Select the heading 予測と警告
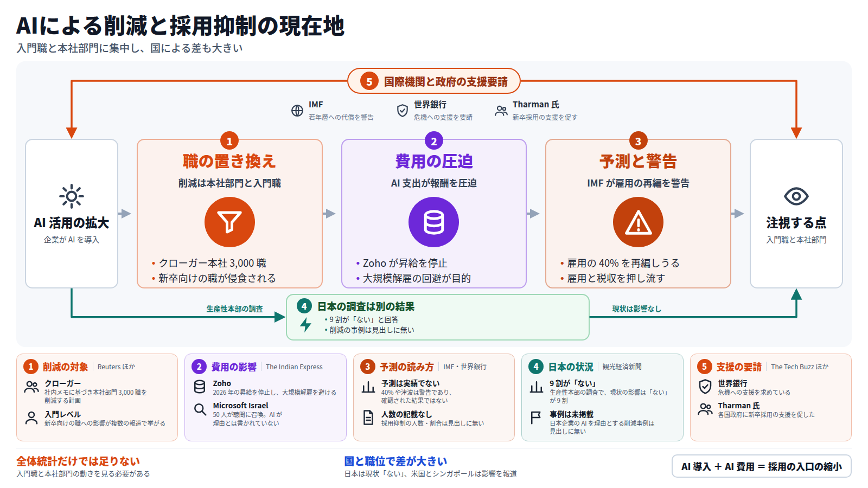This screenshot has height=488, width=868. click(638, 161)
